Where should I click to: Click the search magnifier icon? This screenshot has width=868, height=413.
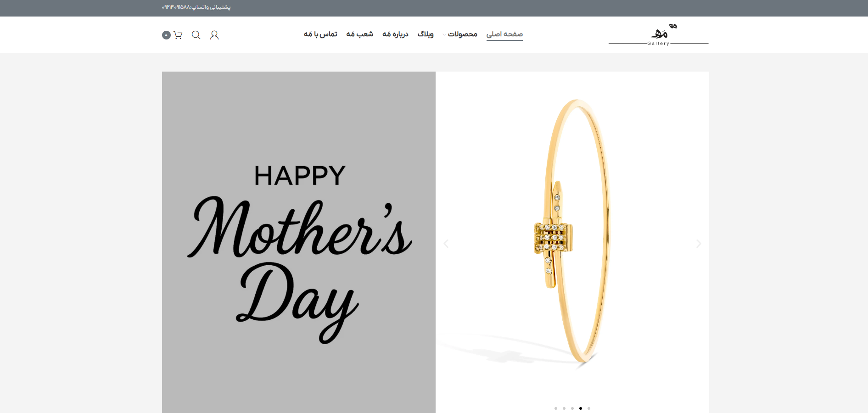[x=196, y=35]
